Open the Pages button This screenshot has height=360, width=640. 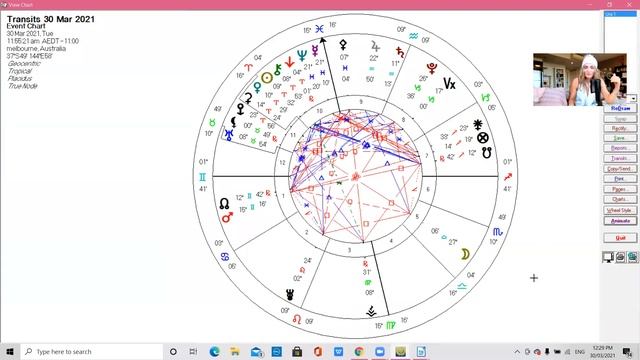[620, 189]
